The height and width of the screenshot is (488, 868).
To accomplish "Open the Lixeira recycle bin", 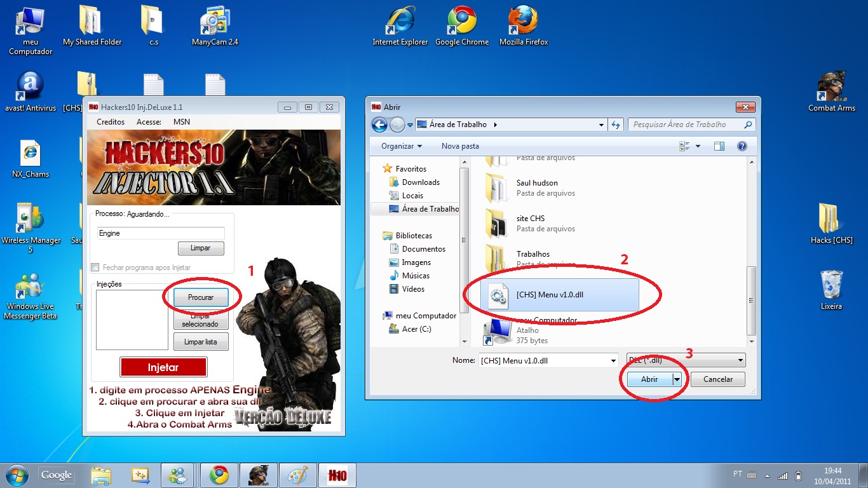I will coord(831,290).
